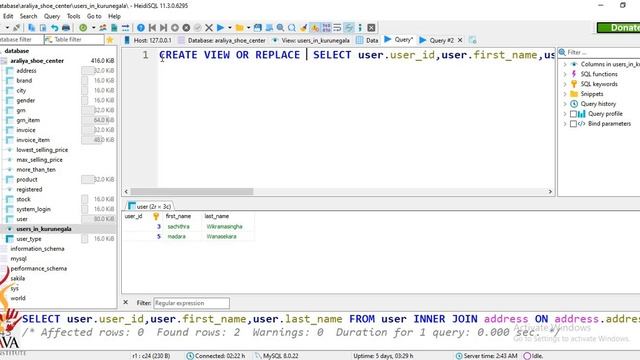Expand the Snippets node
This screenshot has height=360, width=640.
pos(565,94)
